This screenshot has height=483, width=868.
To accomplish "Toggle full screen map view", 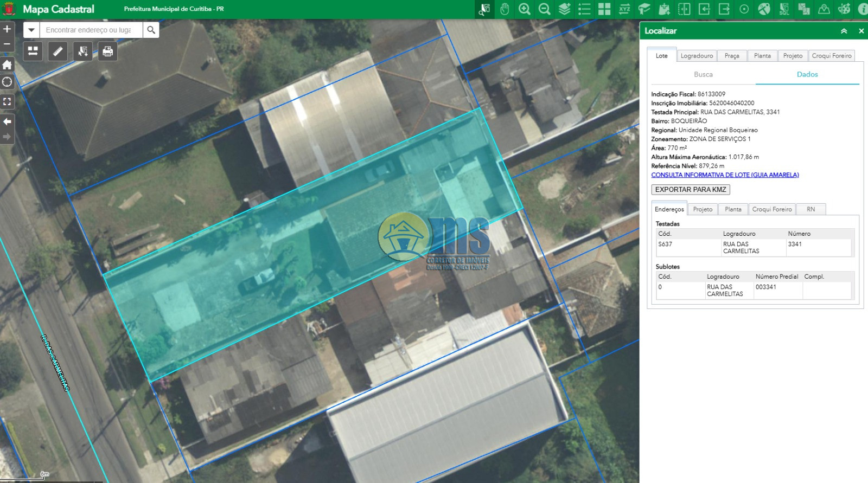I will point(7,101).
